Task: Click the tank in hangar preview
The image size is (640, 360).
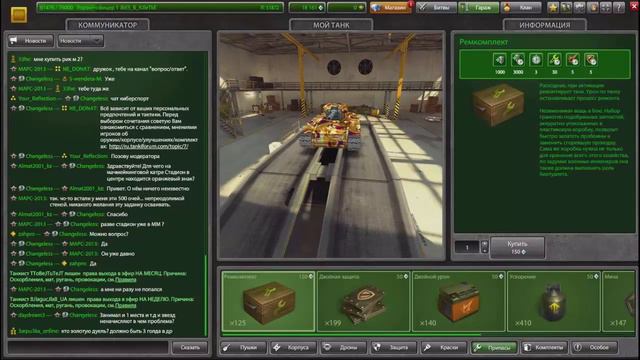Action: tap(330, 127)
